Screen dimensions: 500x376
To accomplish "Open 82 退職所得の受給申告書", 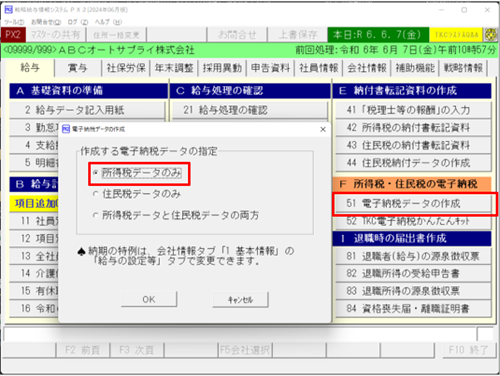I will coord(413,274).
